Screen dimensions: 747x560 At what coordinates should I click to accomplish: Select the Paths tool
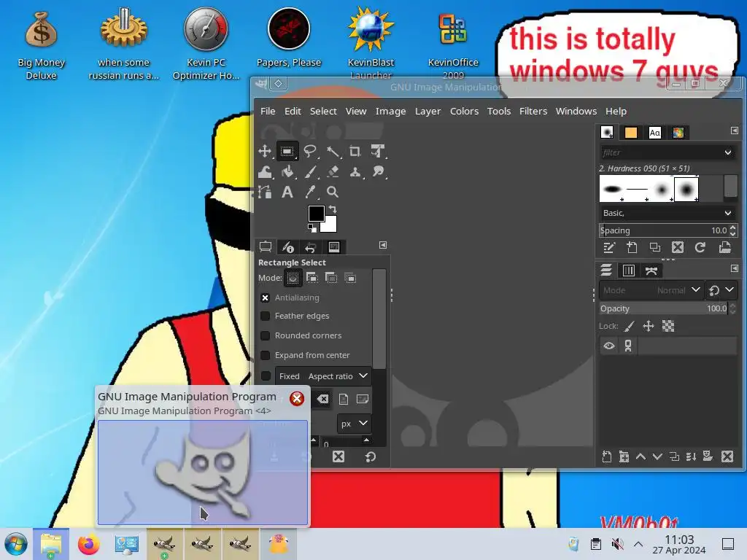(265, 192)
